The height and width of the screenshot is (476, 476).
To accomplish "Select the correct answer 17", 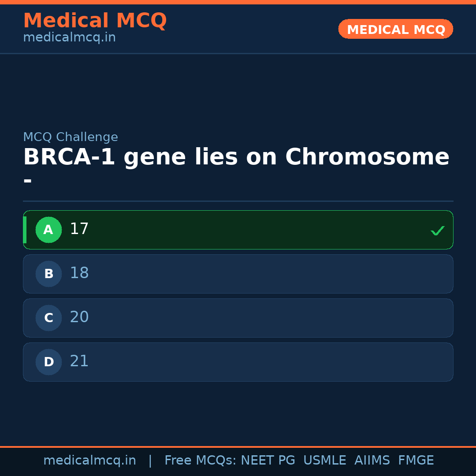I will [x=238, y=230].
